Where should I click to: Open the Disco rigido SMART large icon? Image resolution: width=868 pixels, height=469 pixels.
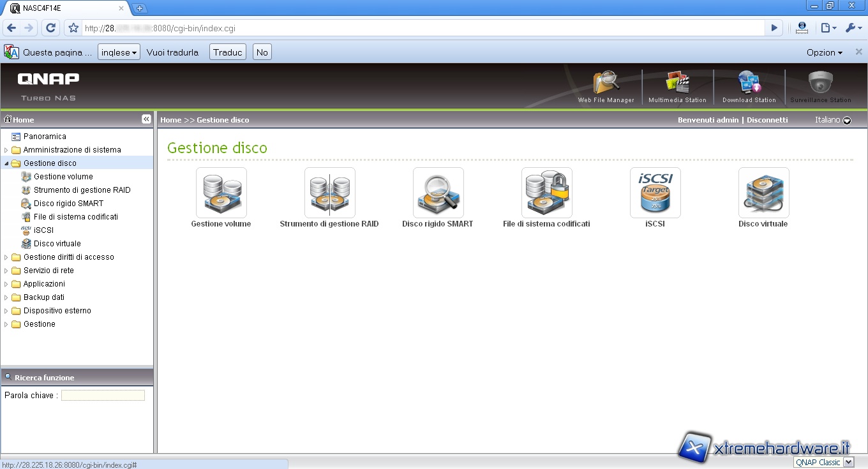pyautogui.click(x=438, y=193)
